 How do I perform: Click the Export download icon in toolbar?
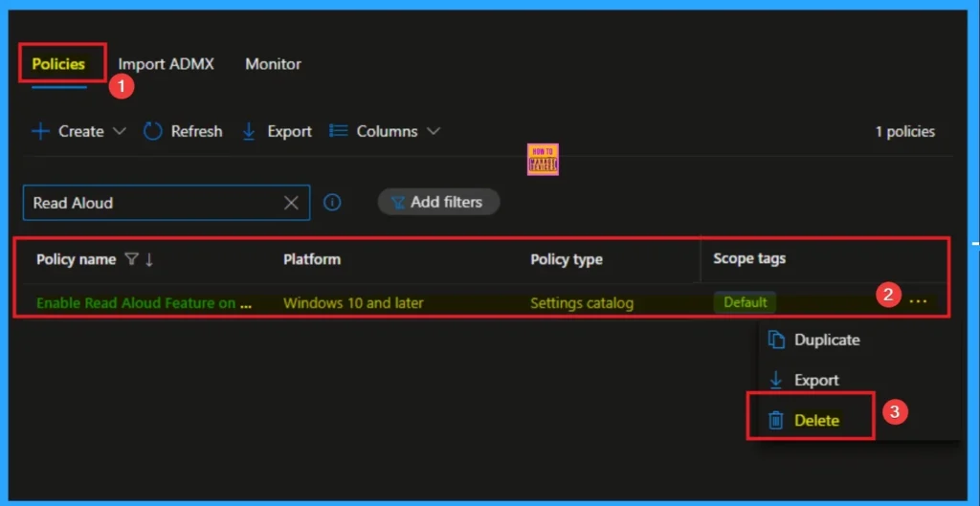click(249, 131)
